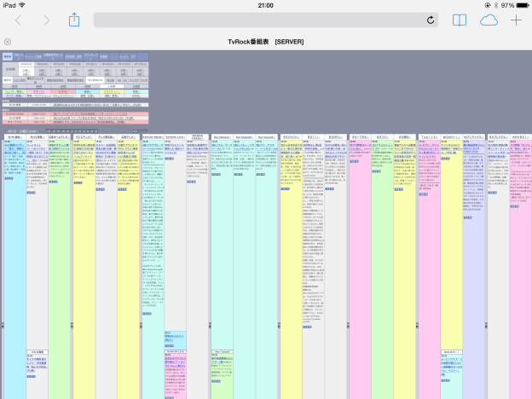Open the first red-row program in the recording list

(90, 114)
